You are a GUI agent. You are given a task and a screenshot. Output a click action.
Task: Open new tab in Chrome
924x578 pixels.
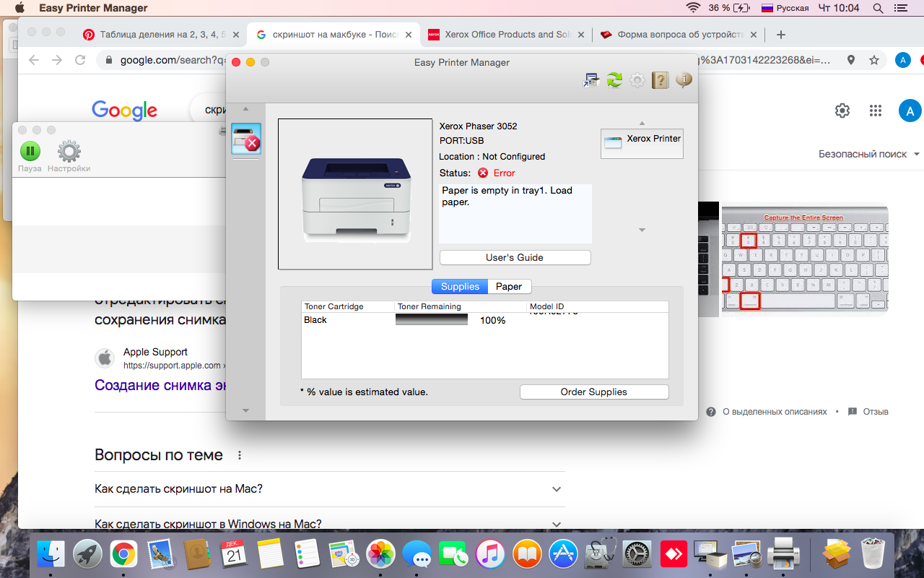780,34
